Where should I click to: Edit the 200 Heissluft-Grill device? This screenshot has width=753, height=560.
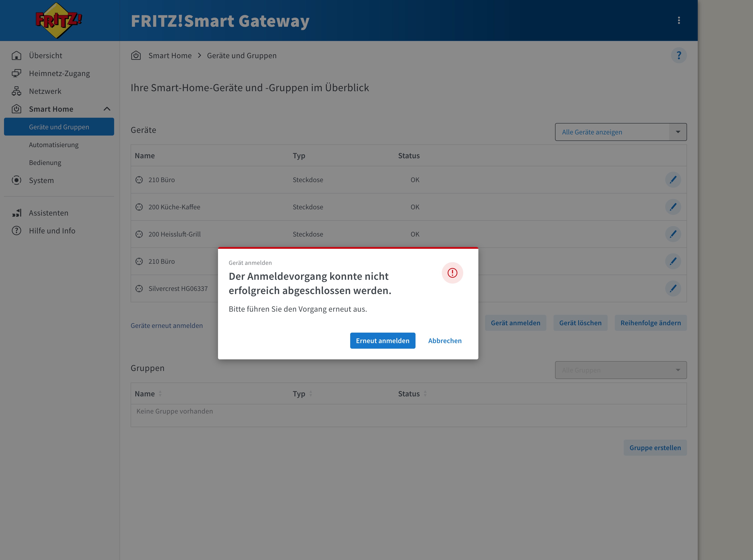pos(673,234)
